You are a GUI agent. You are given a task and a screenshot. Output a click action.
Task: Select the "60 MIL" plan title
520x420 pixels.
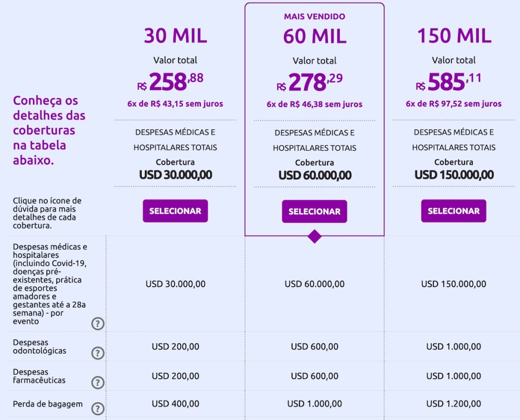314,36
